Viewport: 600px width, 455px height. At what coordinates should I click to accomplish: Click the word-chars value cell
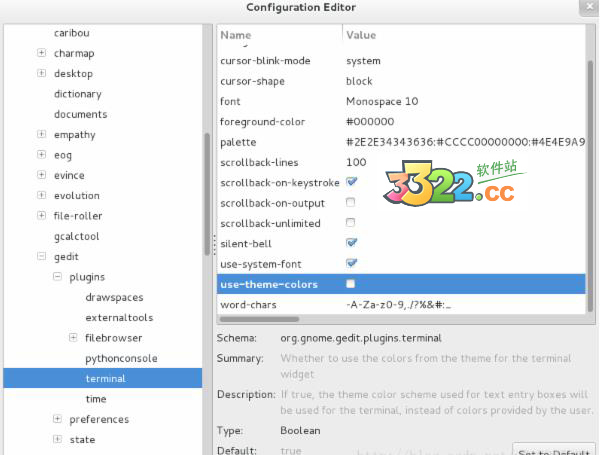click(x=398, y=305)
